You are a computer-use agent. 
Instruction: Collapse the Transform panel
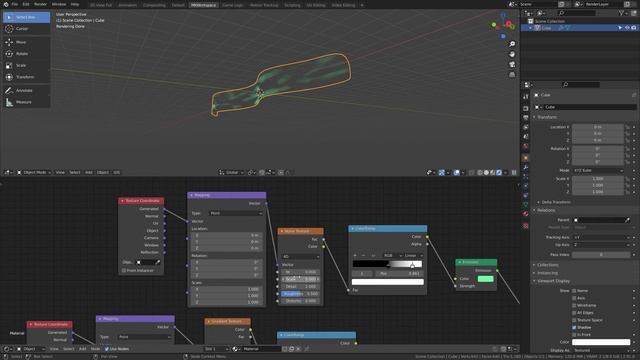pyautogui.click(x=547, y=117)
